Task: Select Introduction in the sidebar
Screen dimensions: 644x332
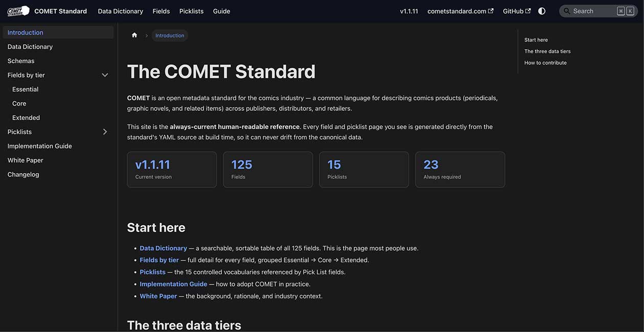Action: 58,32
